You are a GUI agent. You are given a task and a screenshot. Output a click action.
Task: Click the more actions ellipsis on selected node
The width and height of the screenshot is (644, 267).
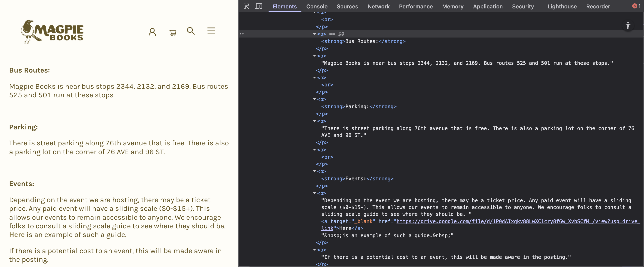(242, 33)
